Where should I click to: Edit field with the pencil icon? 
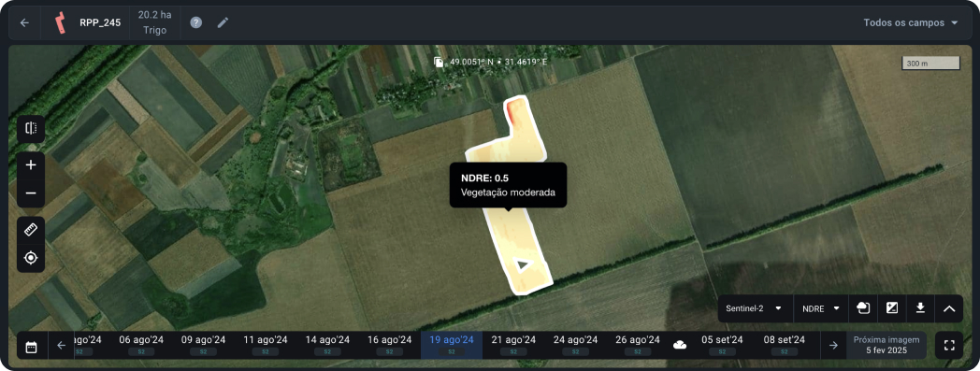tap(223, 22)
